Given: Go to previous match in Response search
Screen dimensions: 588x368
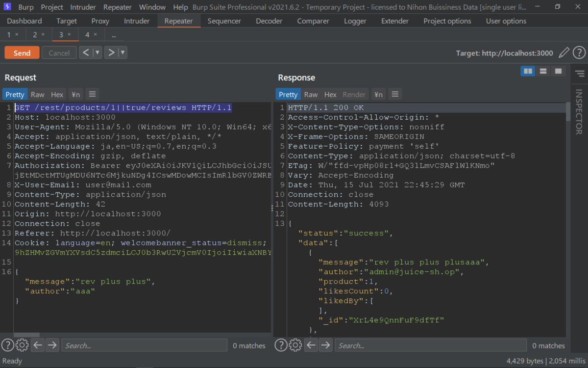Looking at the screenshot, I should click(311, 345).
